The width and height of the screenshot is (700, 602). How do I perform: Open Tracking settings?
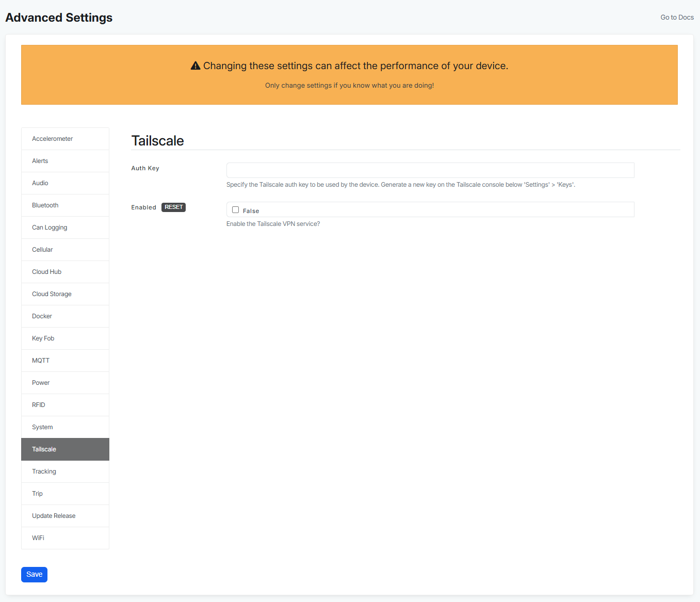pos(65,471)
